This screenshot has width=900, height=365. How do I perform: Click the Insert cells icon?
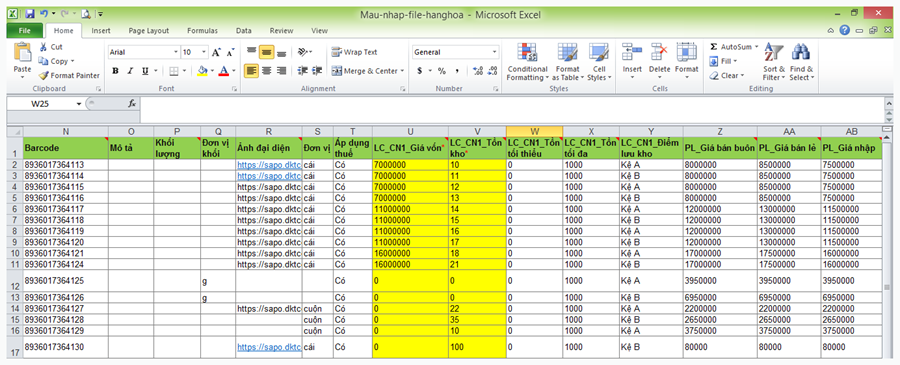point(632,52)
